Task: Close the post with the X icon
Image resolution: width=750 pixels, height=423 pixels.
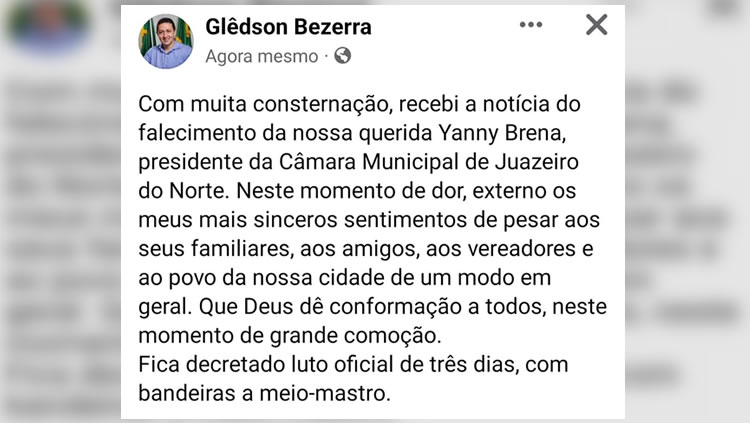Action: coord(596,24)
